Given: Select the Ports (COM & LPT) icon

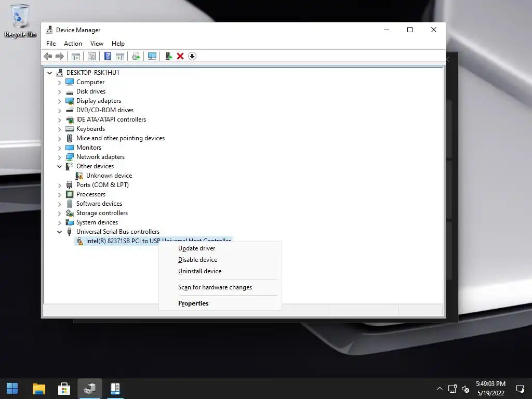Looking at the screenshot, I should click(x=70, y=185).
